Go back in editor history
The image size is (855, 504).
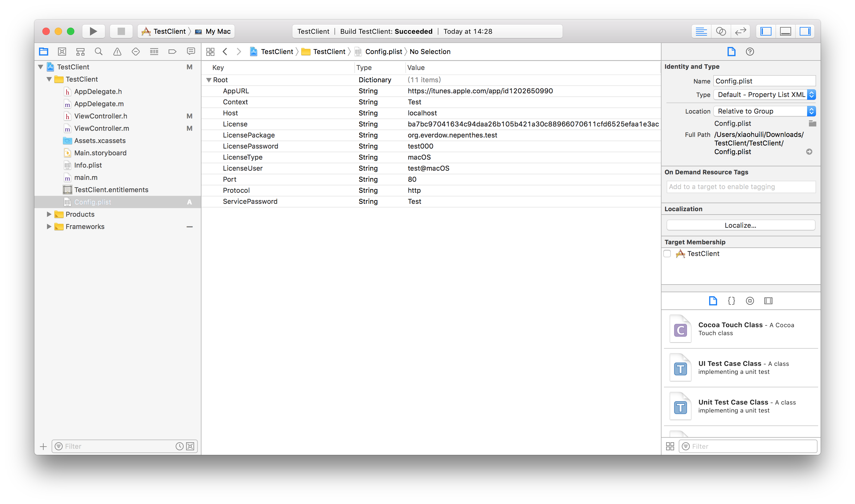tap(225, 52)
